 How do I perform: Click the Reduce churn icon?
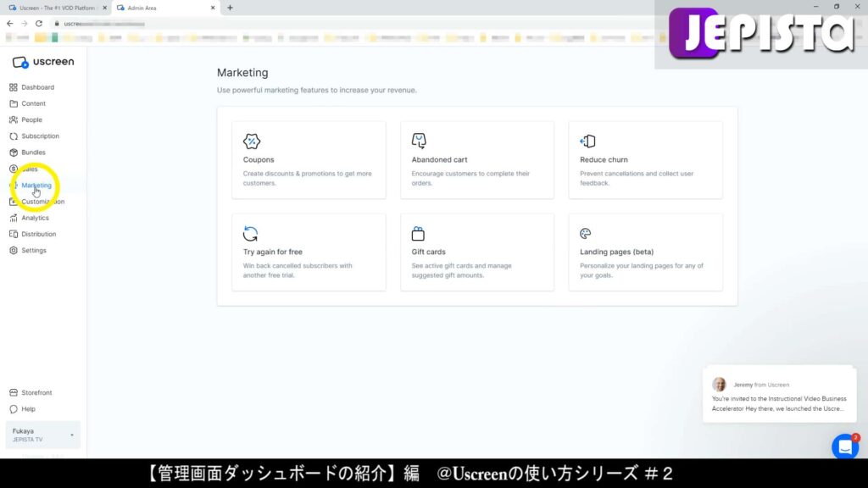(587, 141)
